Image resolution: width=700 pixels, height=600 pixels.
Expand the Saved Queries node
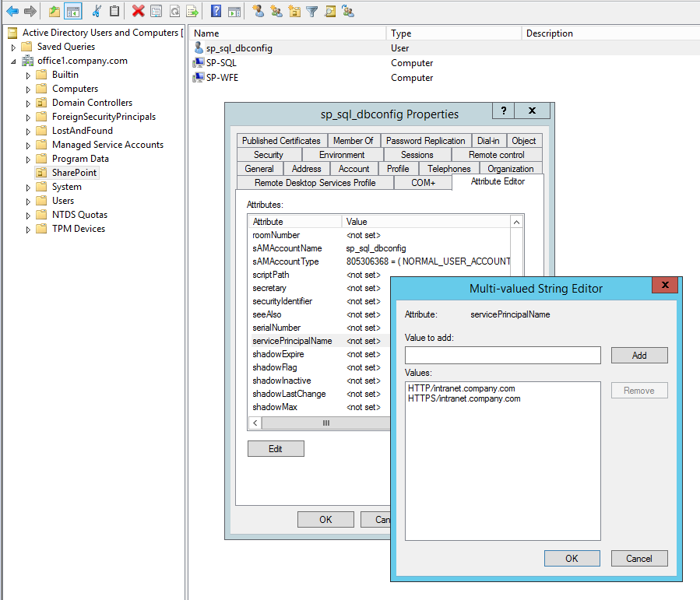tap(13, 47)
